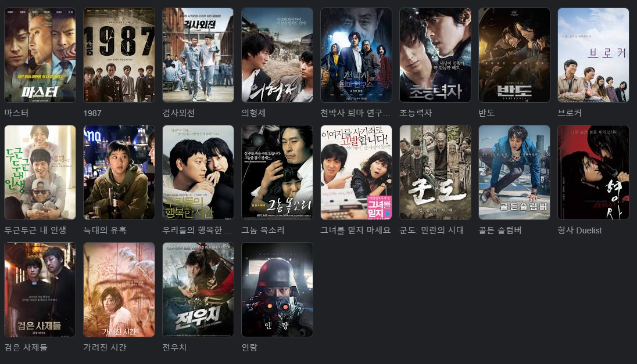Select the 1987 movie poster
Image resolution: width=637 pixels, height=364 pixels.
(119, 55)
